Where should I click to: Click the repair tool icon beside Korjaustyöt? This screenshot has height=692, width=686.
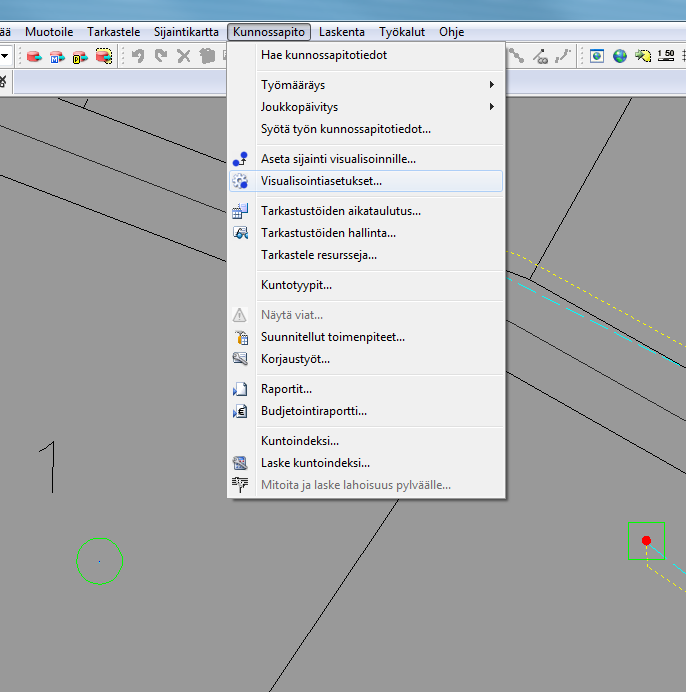(x=240, y=358)
